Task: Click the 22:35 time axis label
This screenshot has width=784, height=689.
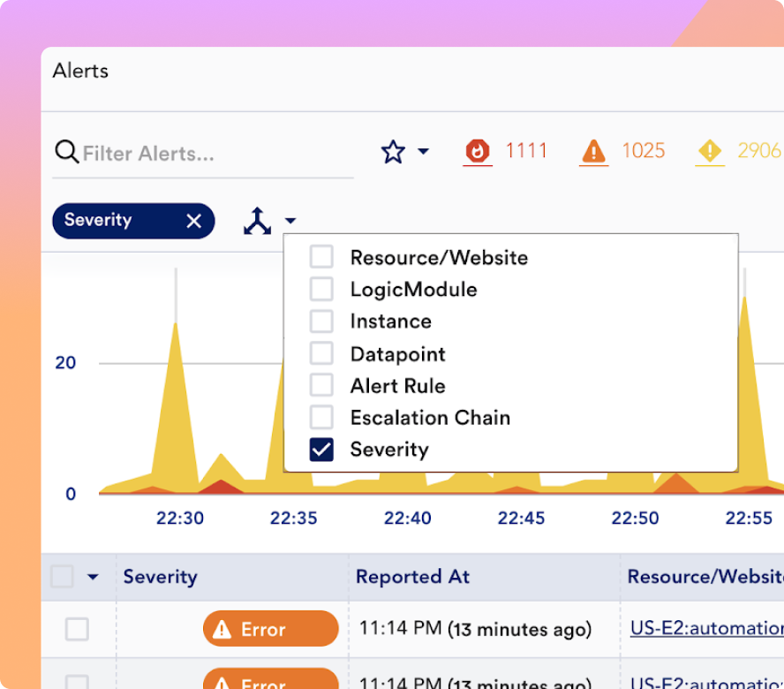Action: pos(293,518)
